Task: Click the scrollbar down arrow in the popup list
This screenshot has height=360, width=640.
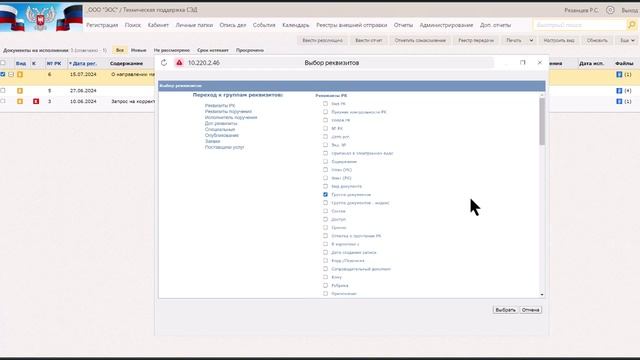Action: pyautogui.click(x=542, y=294)
